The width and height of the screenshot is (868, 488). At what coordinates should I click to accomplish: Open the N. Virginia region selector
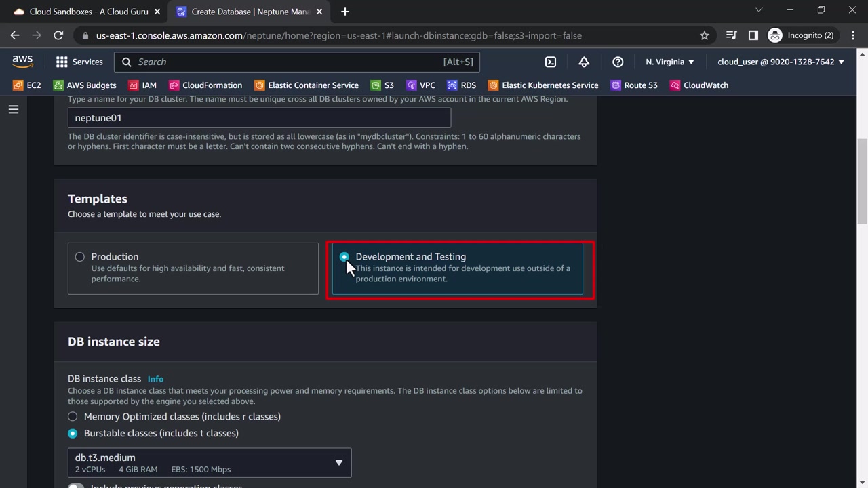670,62
